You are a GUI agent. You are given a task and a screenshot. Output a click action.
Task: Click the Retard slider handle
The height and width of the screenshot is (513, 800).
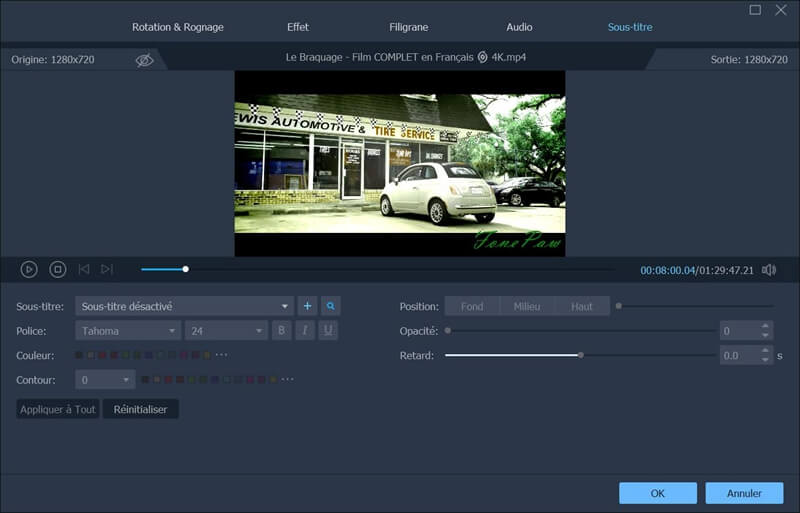pyautogui.click(x=581, y=355)
